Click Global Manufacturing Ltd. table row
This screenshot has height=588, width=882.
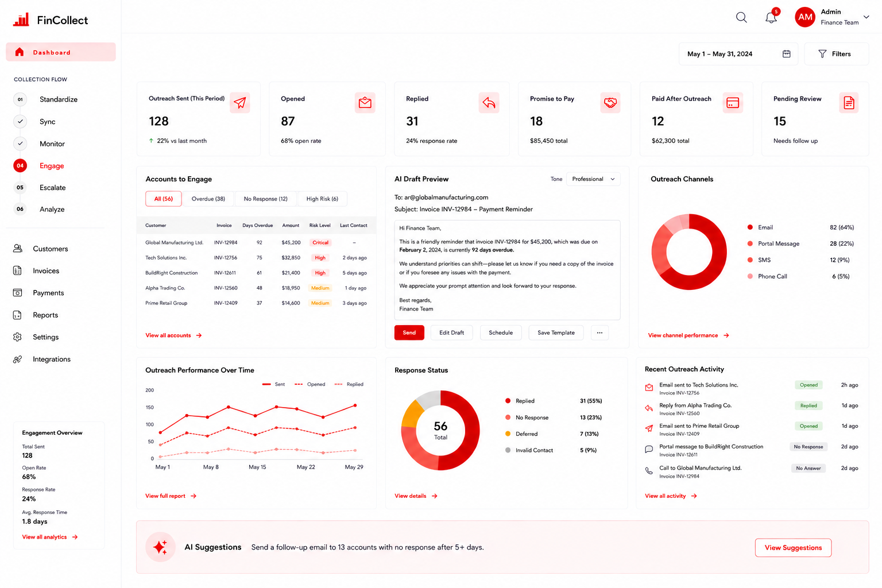point(256,242)
